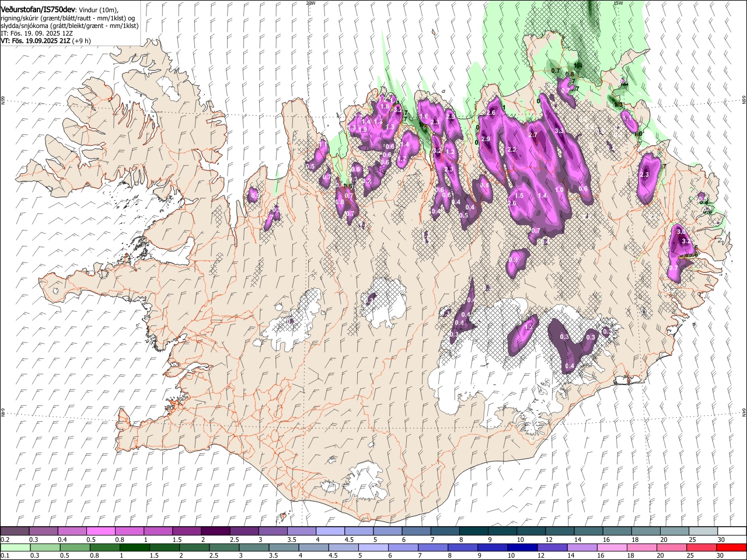Choose the 18–20 grey swatch in upper scale
This screenshot has width=747, height=560.
pyautogui.click(x=645, y=531)
